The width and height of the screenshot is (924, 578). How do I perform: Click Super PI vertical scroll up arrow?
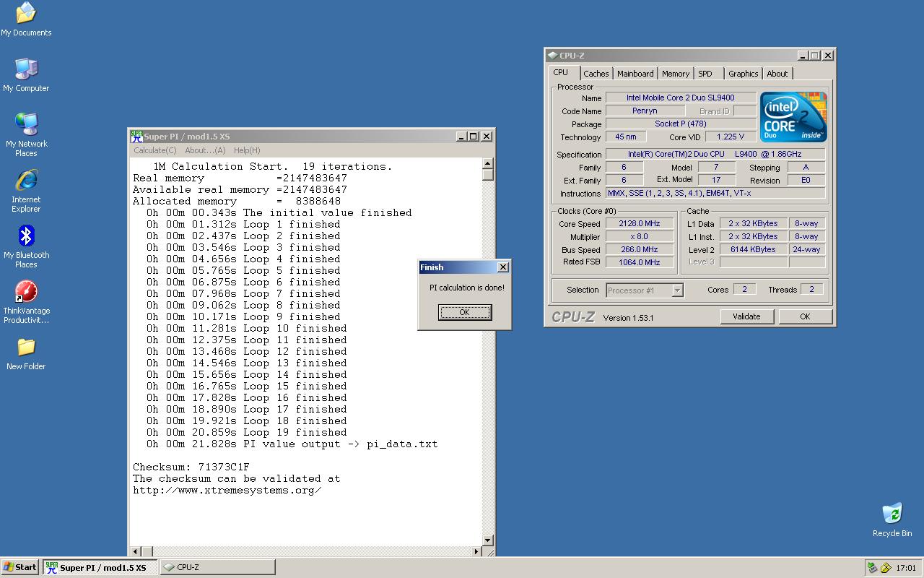487,164
